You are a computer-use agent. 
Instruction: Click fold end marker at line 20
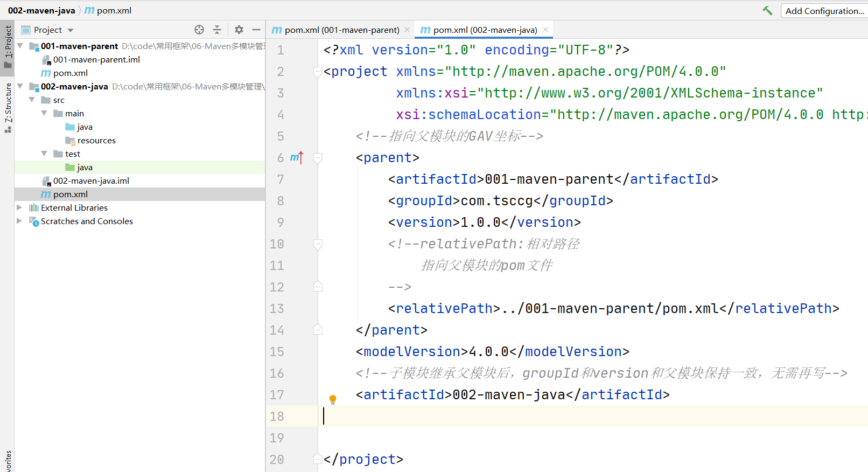[318, 459]
